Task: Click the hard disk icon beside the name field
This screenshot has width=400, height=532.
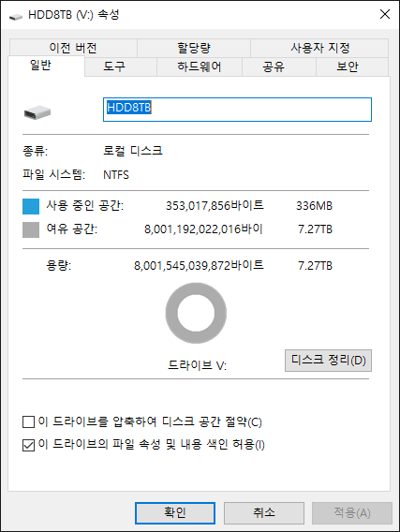Action: point(37,112)
